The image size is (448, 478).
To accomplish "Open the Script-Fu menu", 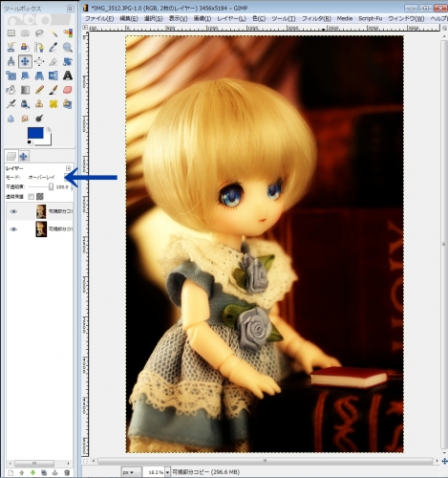I will click(x=370, y=18).
